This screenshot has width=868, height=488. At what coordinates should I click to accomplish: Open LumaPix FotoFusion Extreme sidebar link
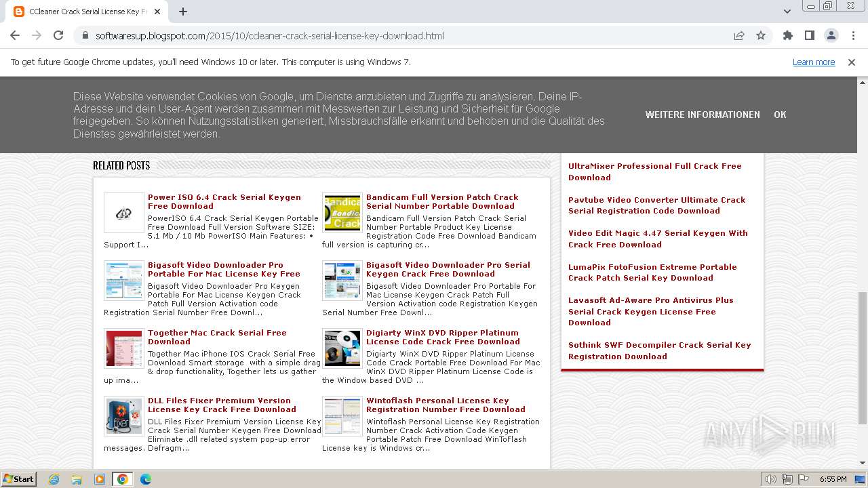(x=652, y=272)
